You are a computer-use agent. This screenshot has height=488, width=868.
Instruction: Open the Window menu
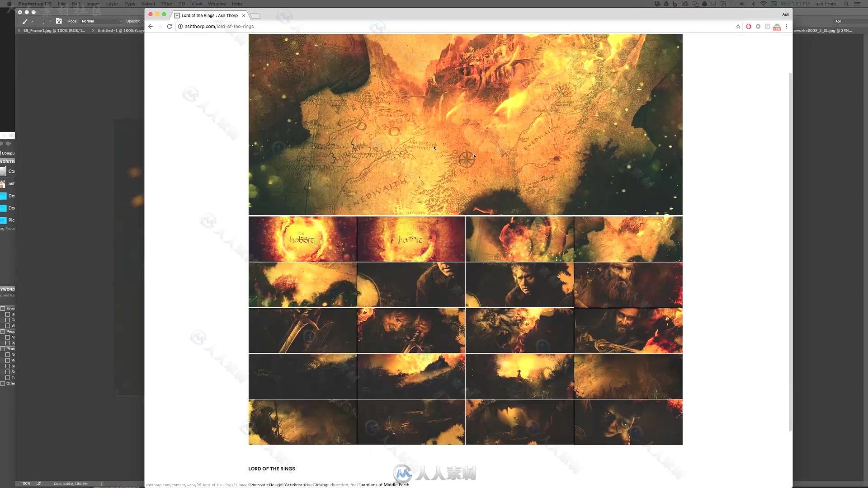click(217, 4)
